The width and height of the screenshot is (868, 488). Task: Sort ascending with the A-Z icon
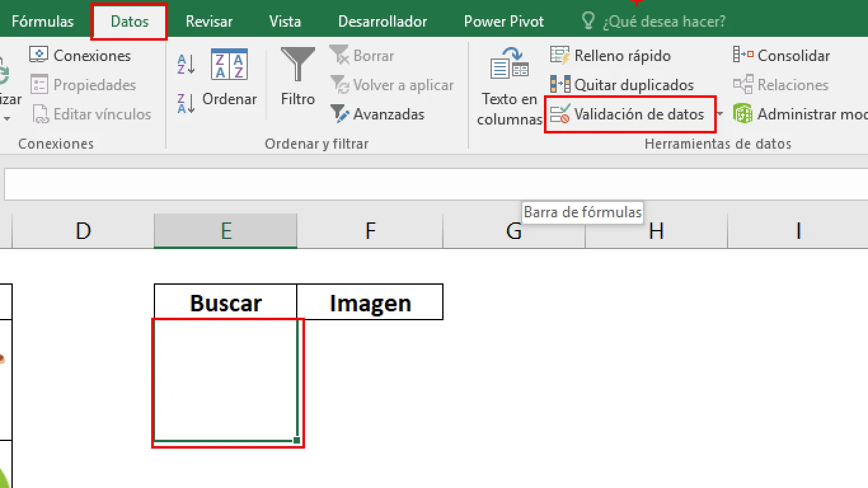coord(186,64)
